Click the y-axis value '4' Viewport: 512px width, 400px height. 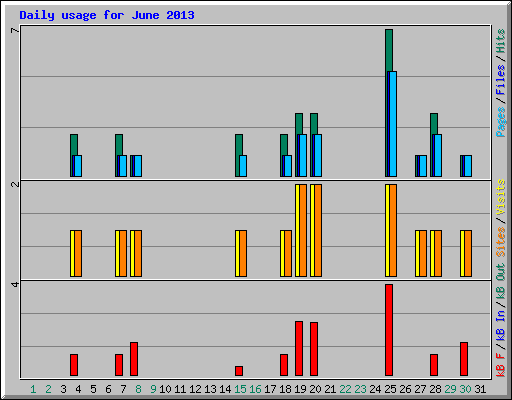[15, 284]
